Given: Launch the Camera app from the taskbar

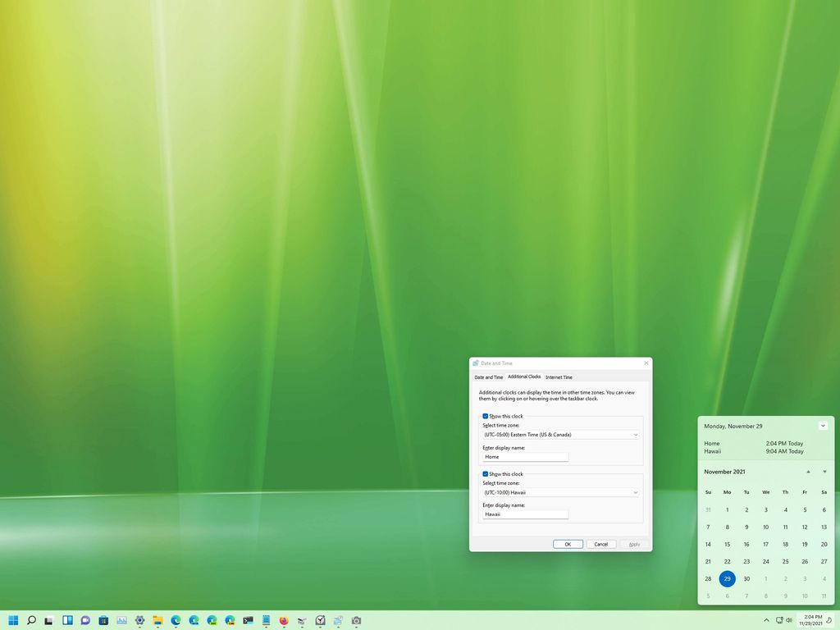Looking at the screenshot, I should [354, 620].
